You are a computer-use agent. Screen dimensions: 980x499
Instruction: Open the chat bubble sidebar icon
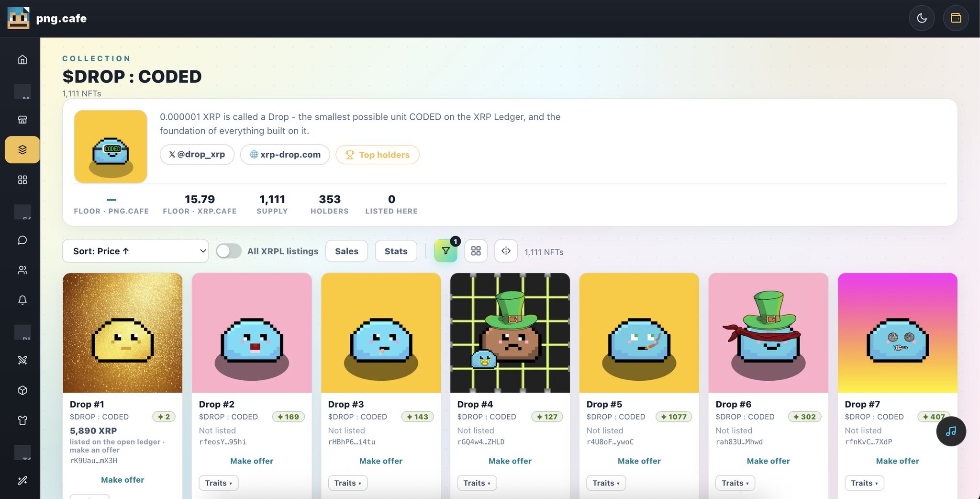point(22,240)
